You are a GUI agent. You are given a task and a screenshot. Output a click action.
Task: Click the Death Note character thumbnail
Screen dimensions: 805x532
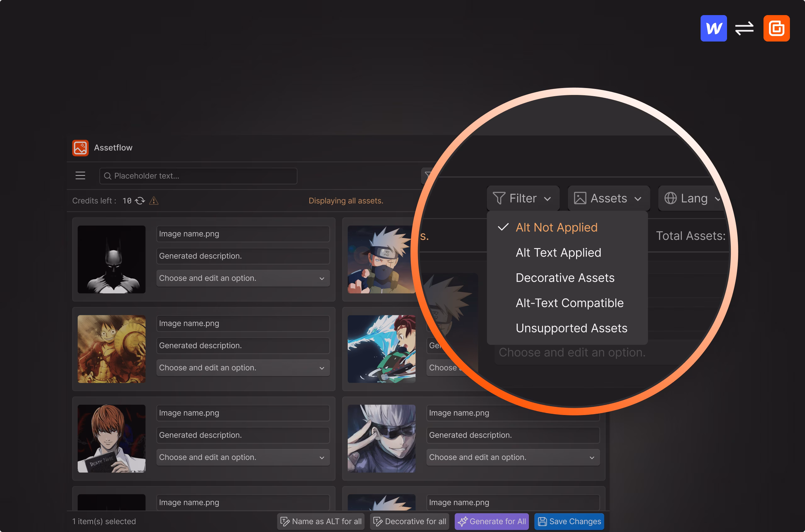111,438
